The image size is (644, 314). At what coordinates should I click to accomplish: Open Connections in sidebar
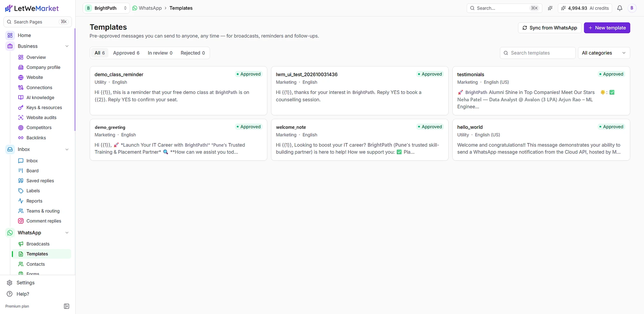[39, 88]
